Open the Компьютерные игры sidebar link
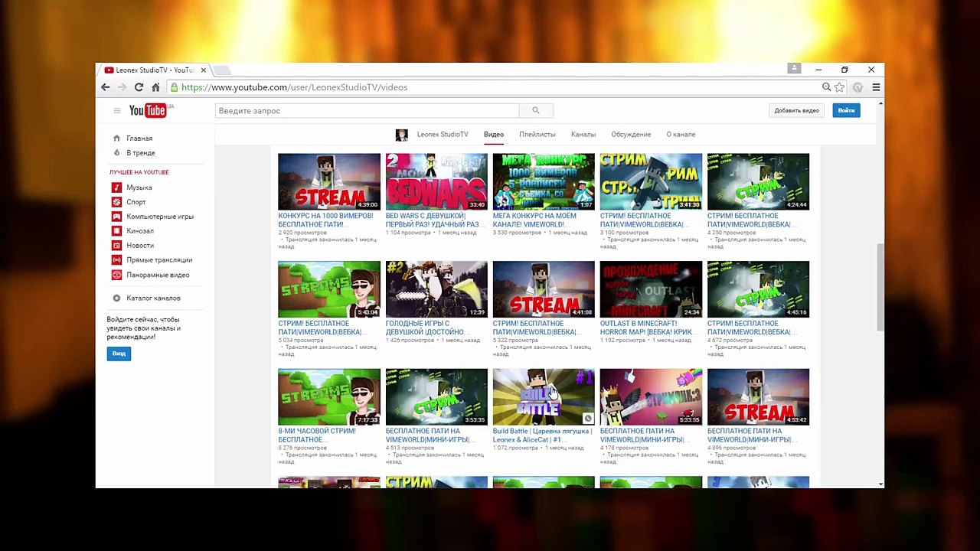 pyautogui.click(x=160, y=217)
